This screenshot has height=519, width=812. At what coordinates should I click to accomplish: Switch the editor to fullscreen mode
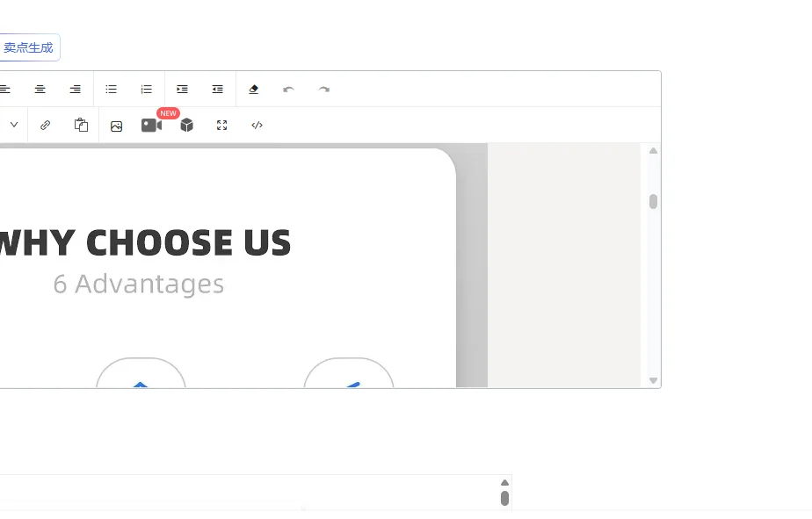222,126
